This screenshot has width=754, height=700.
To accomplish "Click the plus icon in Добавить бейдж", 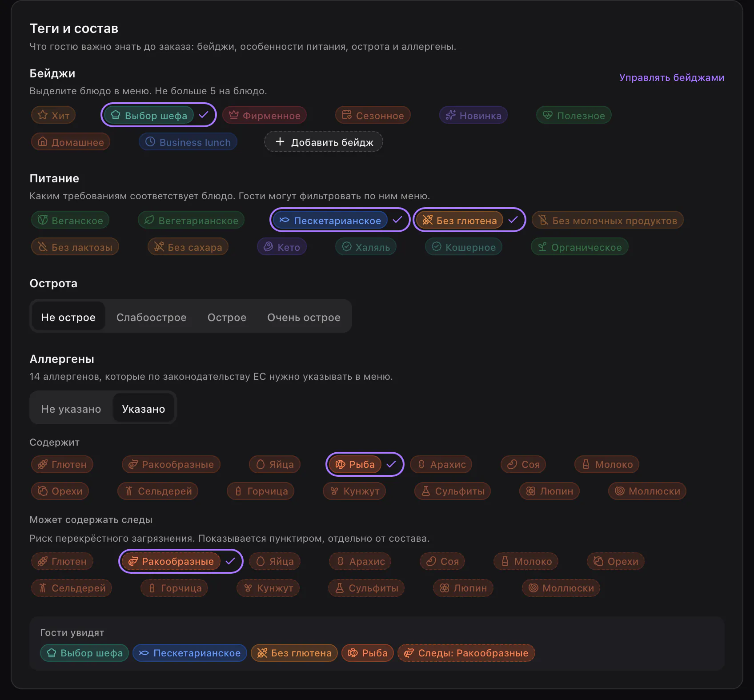I will point(280,142).
